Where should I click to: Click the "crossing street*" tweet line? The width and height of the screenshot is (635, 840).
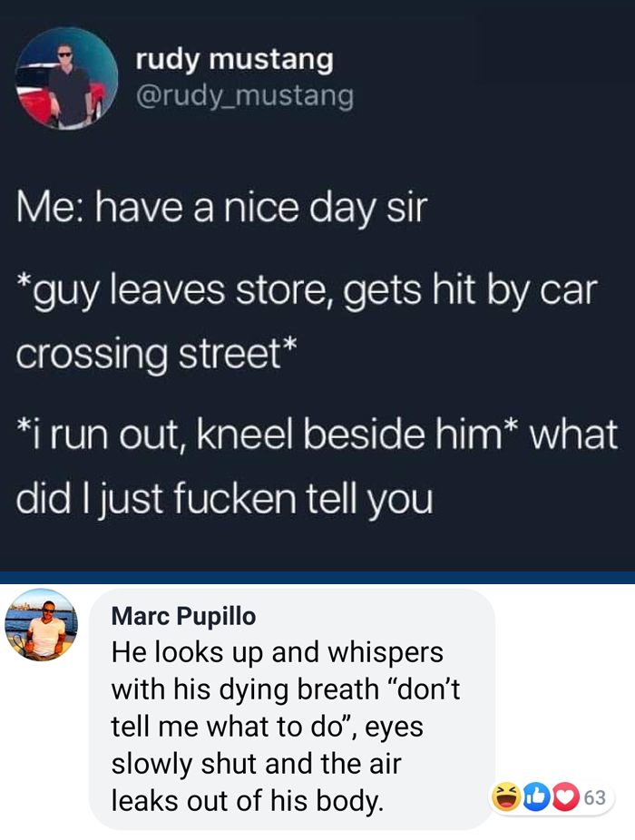[x=156, y=354]
